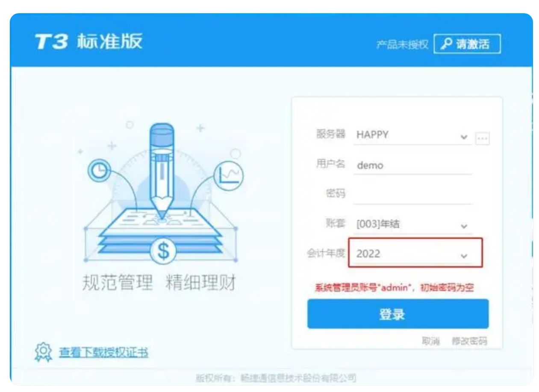Image resolution: width=539 pixels, height=392 pixels.
Task: Click the blue 登录 login button
Action: [x=398, y=314]
